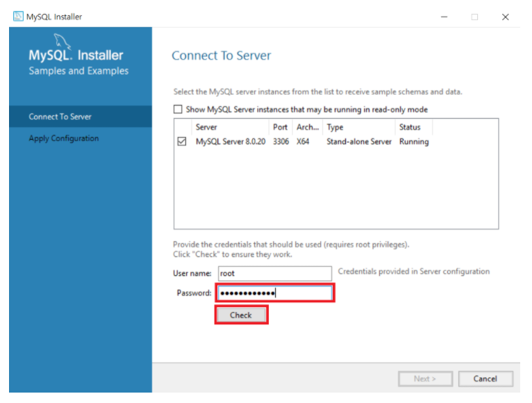532x403 pixels.
Task: Click the MySQL dolphin logo in sidebar
Action: tap(62, 42)
